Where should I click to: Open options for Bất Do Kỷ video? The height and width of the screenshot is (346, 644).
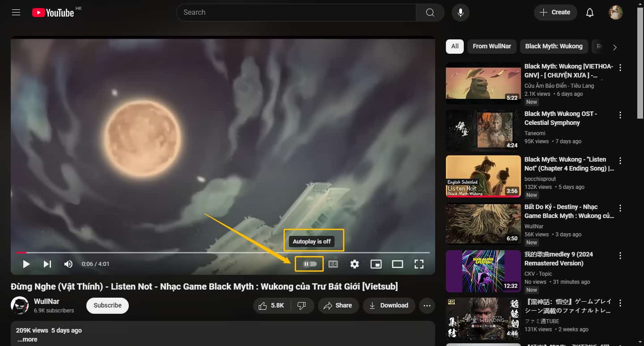point(620,209)
